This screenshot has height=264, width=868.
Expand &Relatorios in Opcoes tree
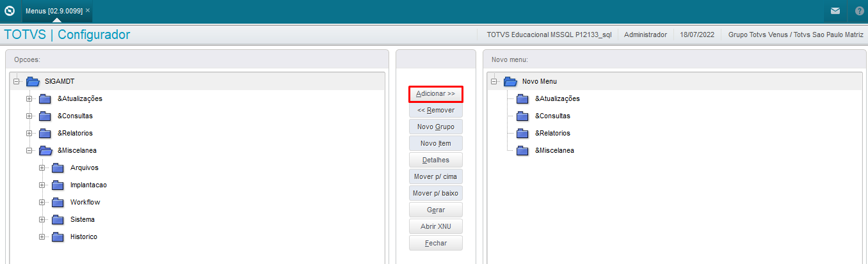click(x=29, y=133)
